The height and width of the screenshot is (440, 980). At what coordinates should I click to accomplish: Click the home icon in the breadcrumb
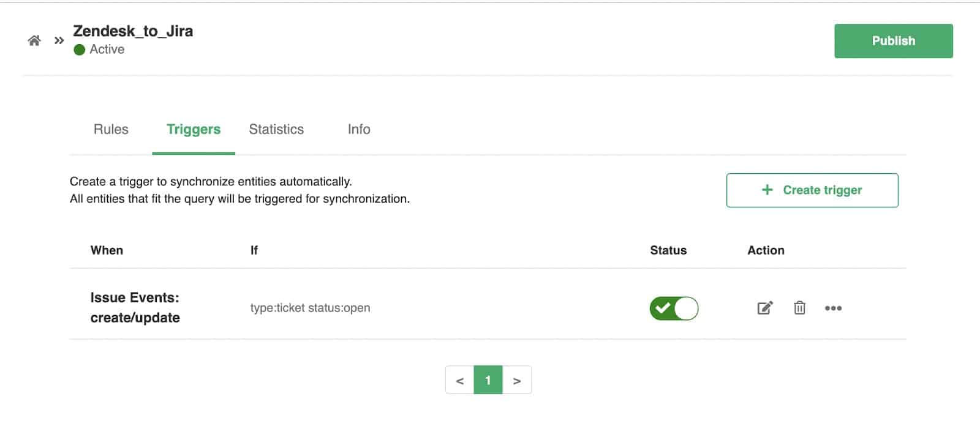click(34, 40)
